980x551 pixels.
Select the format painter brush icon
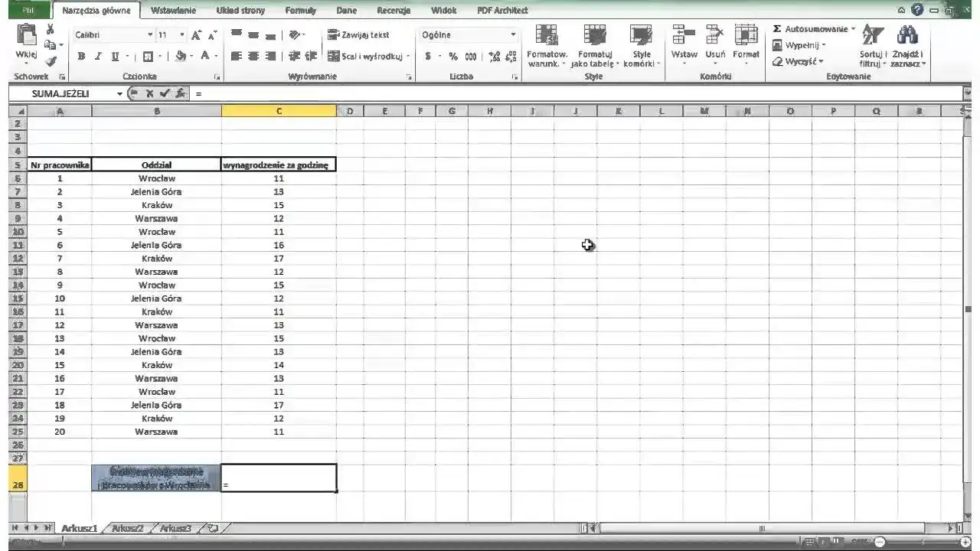coord(51,61)
